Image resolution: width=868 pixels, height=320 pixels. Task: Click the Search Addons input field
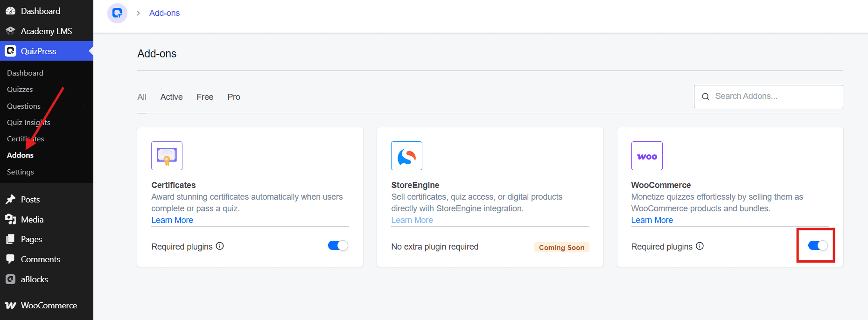click(x=768, y=97)
